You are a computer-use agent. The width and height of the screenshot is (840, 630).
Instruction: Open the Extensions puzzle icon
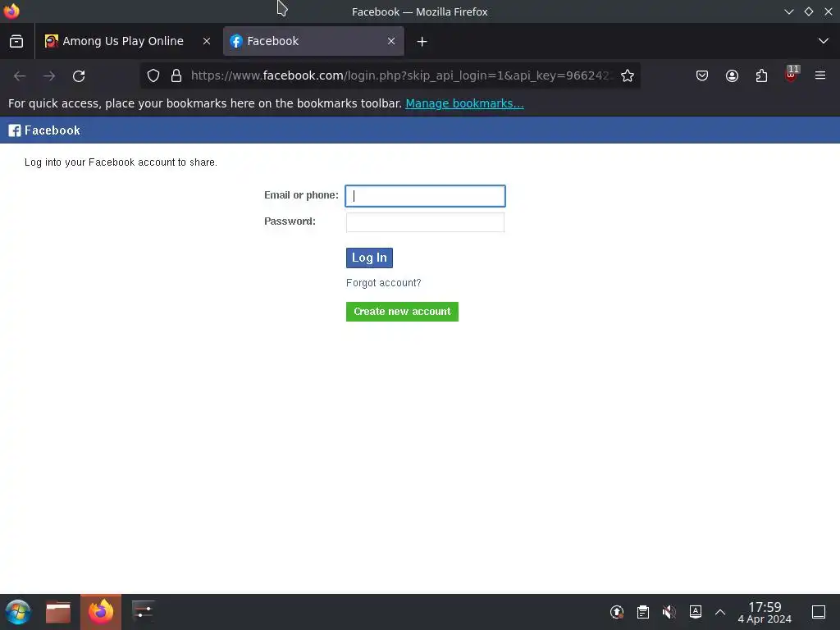pos(761,75)
